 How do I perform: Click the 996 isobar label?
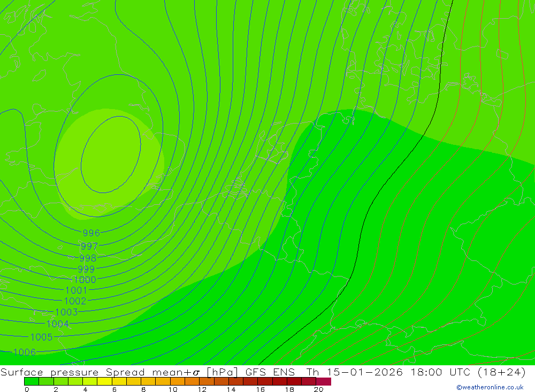[x=91, y=233]
